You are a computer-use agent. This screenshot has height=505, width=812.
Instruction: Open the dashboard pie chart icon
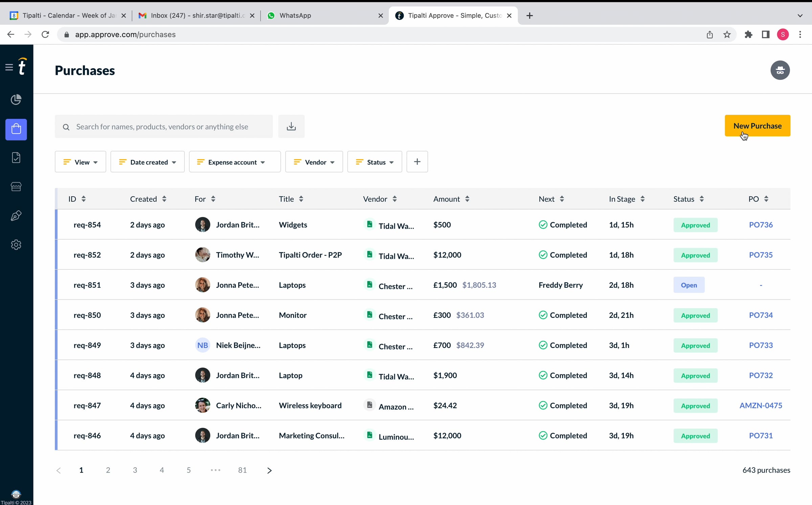point(16,100)
